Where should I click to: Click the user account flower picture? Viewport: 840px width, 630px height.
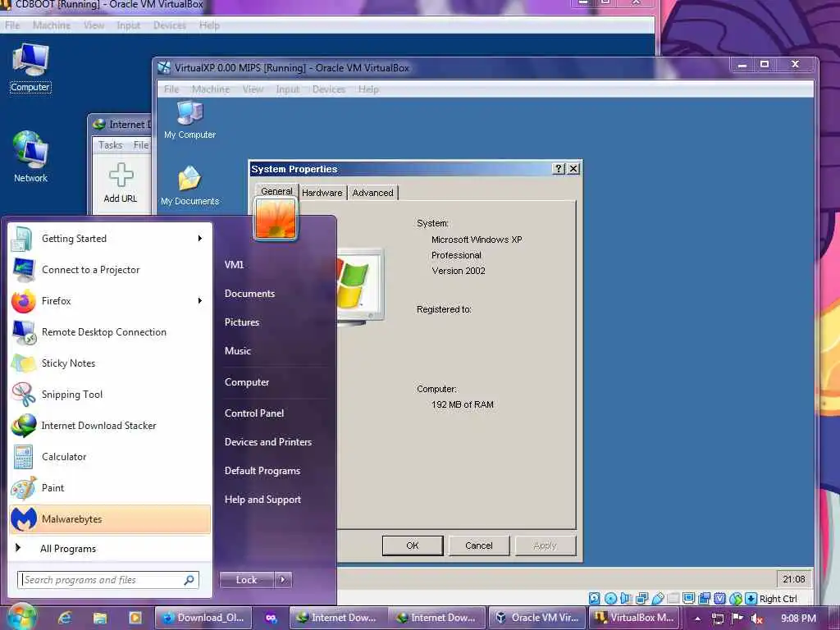pos(276,218)
